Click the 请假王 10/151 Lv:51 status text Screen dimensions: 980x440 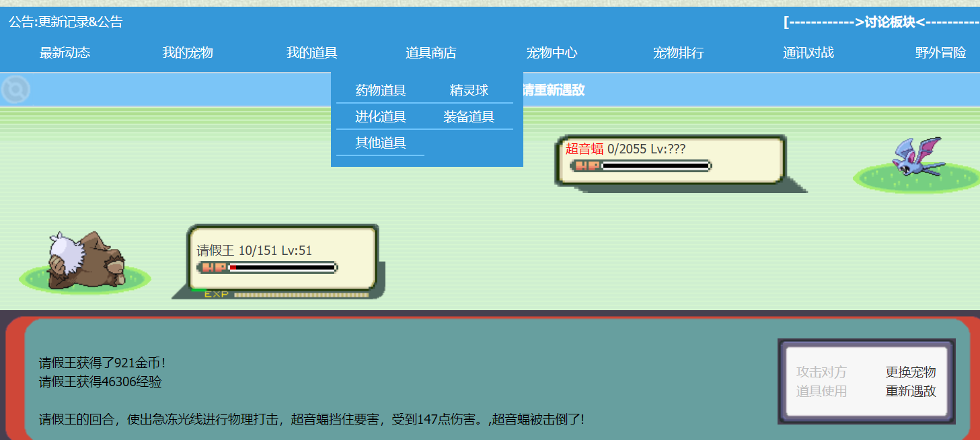(x=254, y=251)
